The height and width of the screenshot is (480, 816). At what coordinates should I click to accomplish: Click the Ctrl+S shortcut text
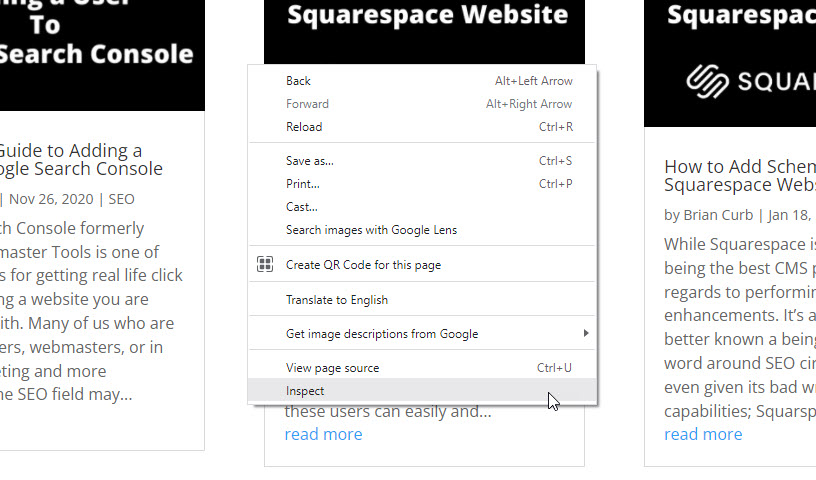[555, 161]
